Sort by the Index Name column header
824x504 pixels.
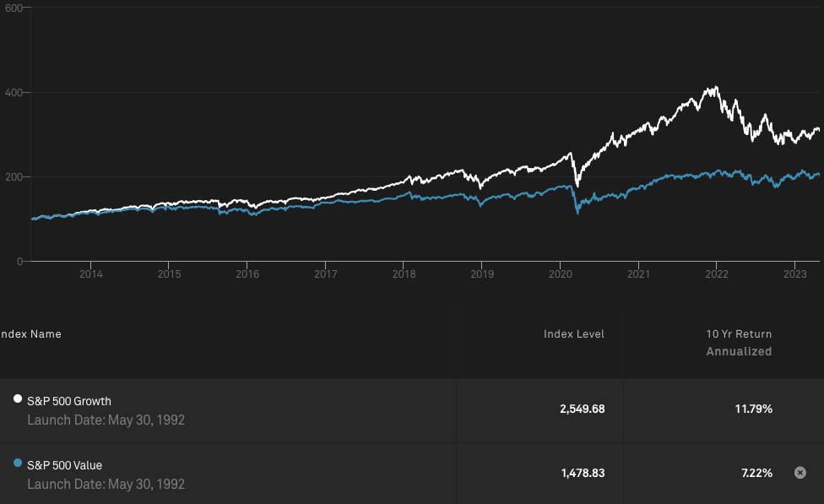coord(30,334)
